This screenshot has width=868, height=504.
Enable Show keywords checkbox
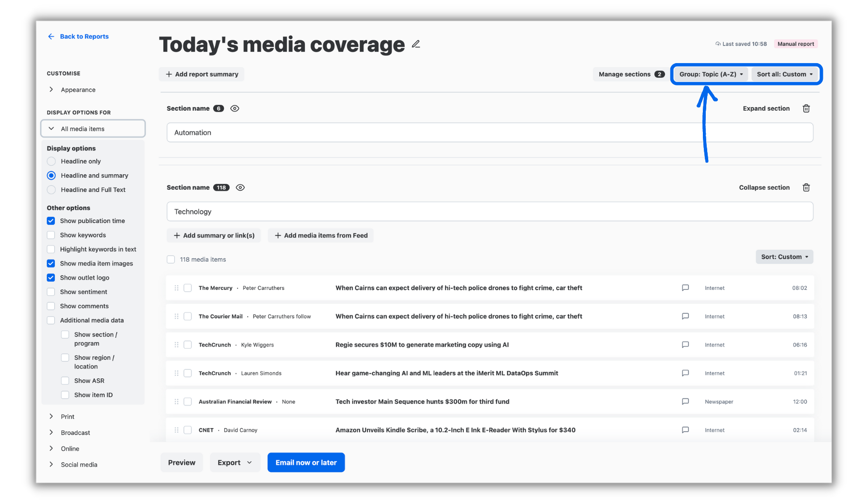pos(51,235)
